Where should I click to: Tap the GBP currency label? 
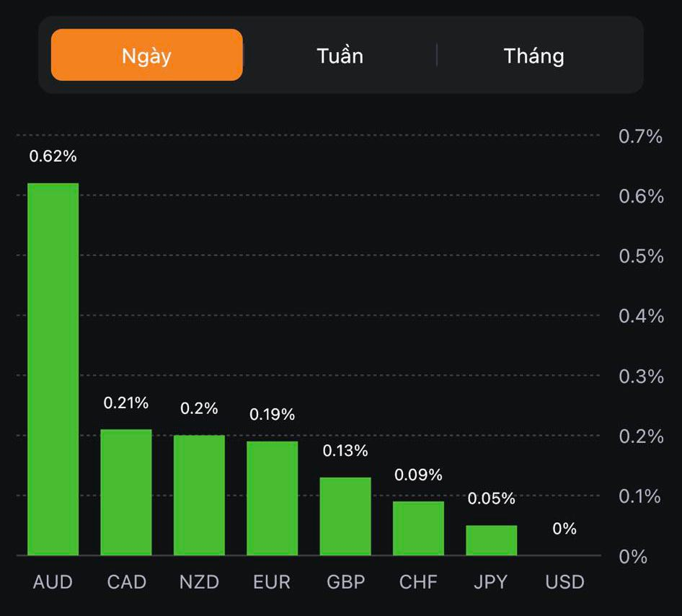(345, 582)
